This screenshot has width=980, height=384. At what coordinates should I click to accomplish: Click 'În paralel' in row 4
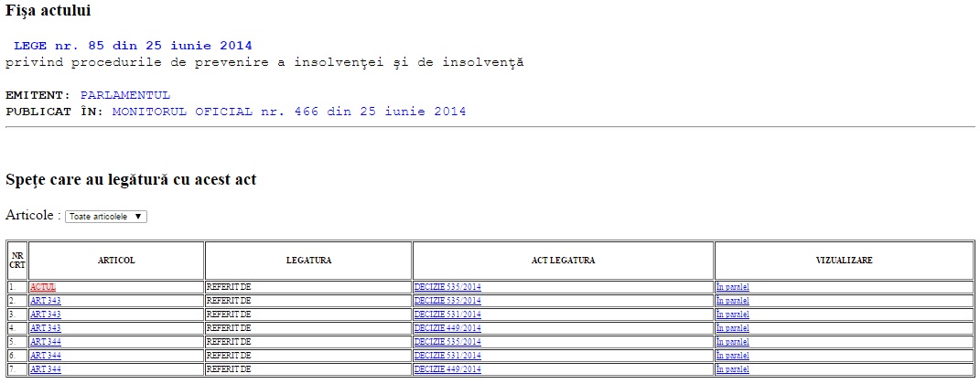[x=733, y=328]
